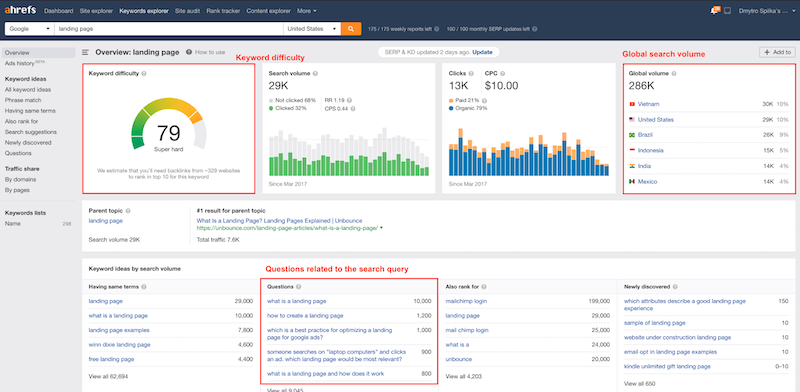Go to Site explorer
This screenshot has height=392, width=800.
click(x=95, y=11)
